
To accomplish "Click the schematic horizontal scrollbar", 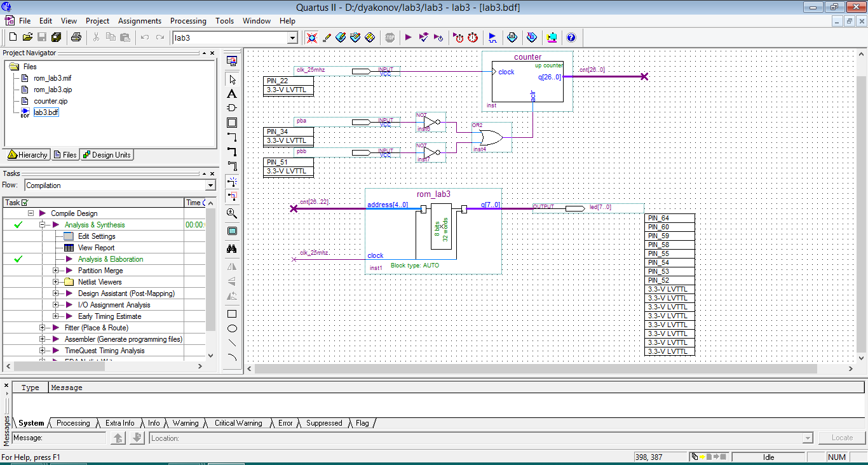I will pos(534,368).
